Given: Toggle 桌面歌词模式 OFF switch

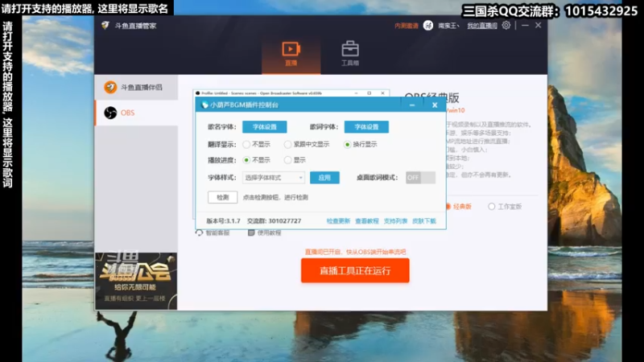Looking at the screenshot, I should [x=420, y=178].
